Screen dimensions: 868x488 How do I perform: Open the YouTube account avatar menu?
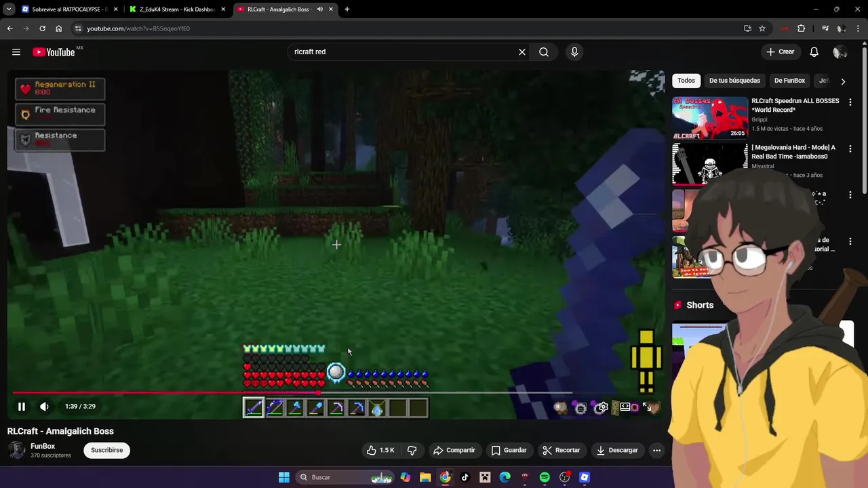point(840,52)
